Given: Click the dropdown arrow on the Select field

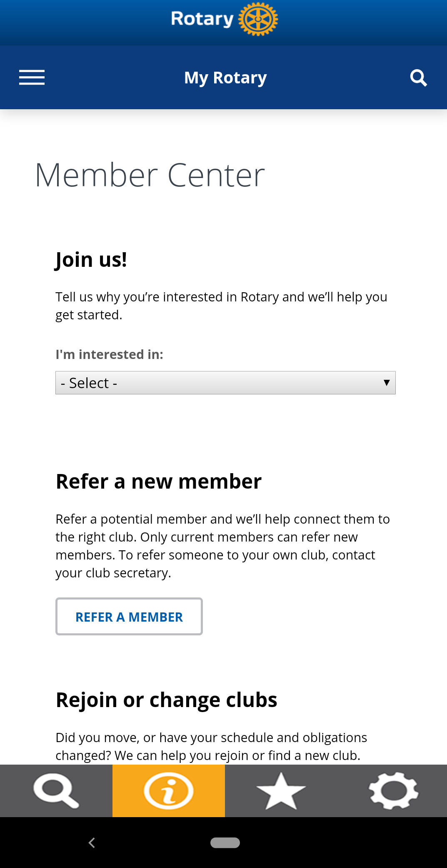Looking at the screenshot, I should point(386,383).
